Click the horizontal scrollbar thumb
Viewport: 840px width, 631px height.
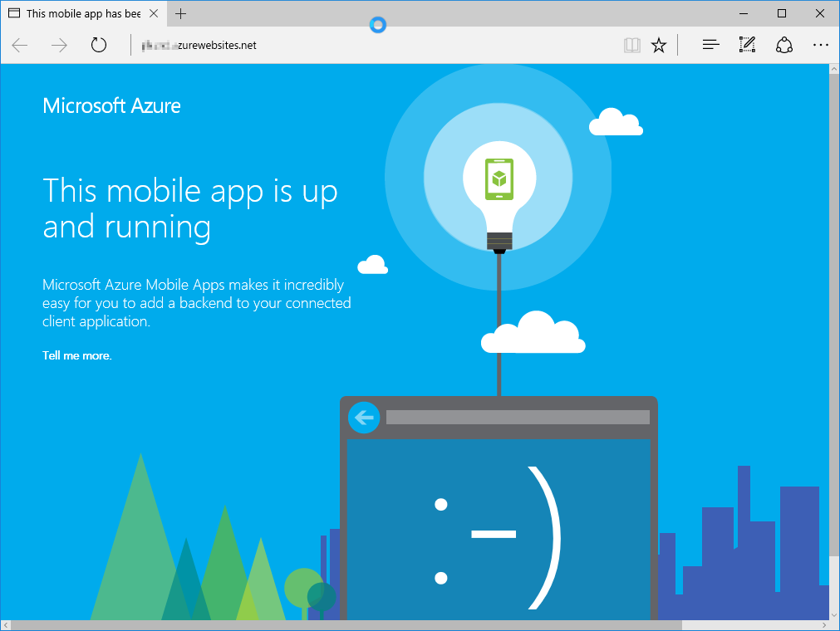pyautogui.click(x=346, y=625)
